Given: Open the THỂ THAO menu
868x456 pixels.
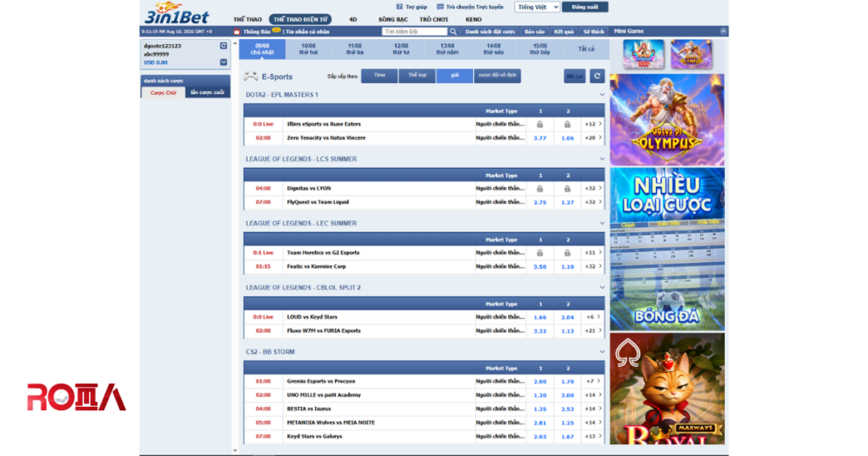Looking at the screenshot, I should [x=248, y=19].
